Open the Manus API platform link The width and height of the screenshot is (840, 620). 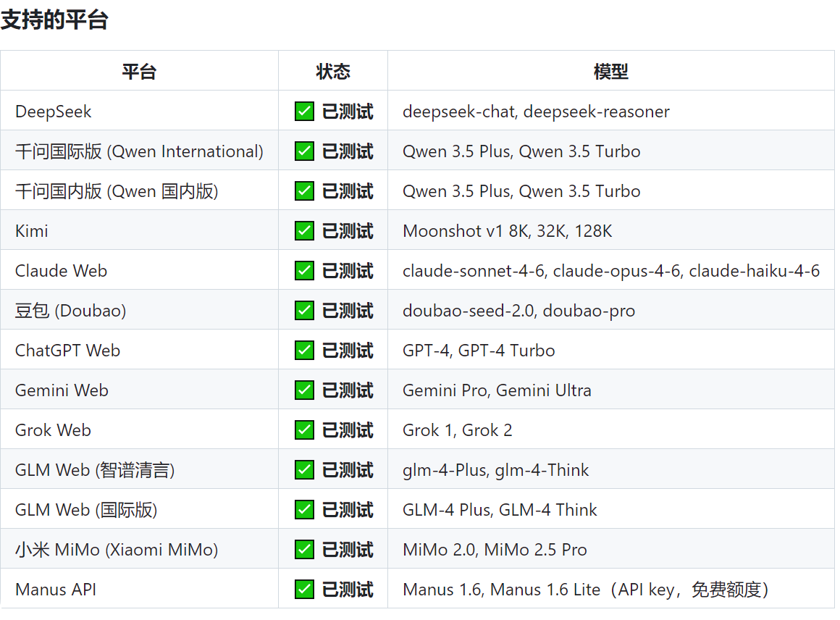tap(55, 588)
